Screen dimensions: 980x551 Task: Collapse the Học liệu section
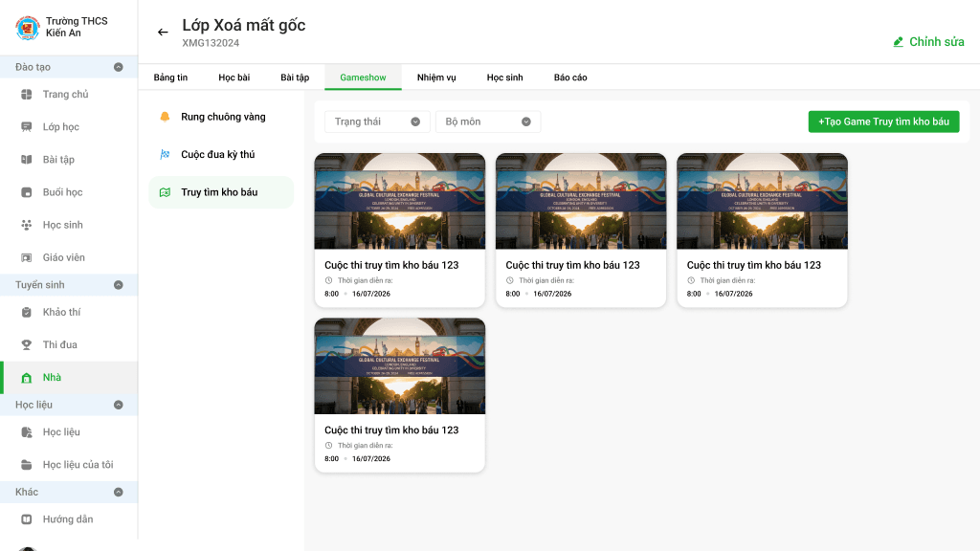tap(118, 405)
